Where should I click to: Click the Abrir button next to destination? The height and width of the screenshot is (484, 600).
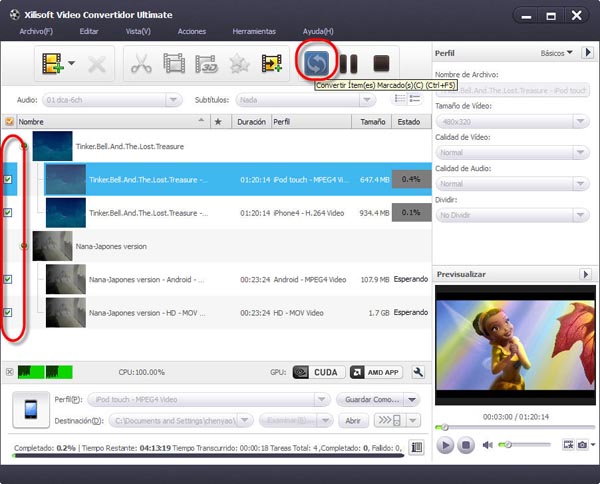[351, 420]
